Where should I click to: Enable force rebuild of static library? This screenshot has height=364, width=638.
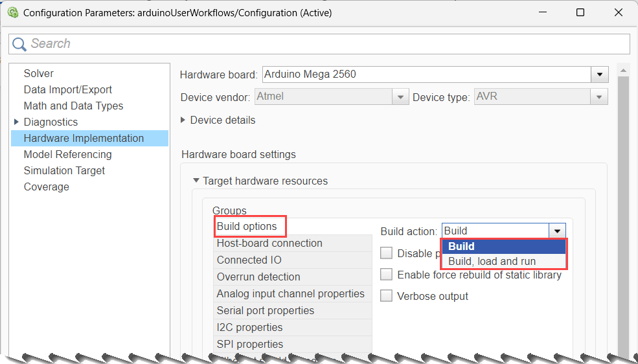pos(387,275)
